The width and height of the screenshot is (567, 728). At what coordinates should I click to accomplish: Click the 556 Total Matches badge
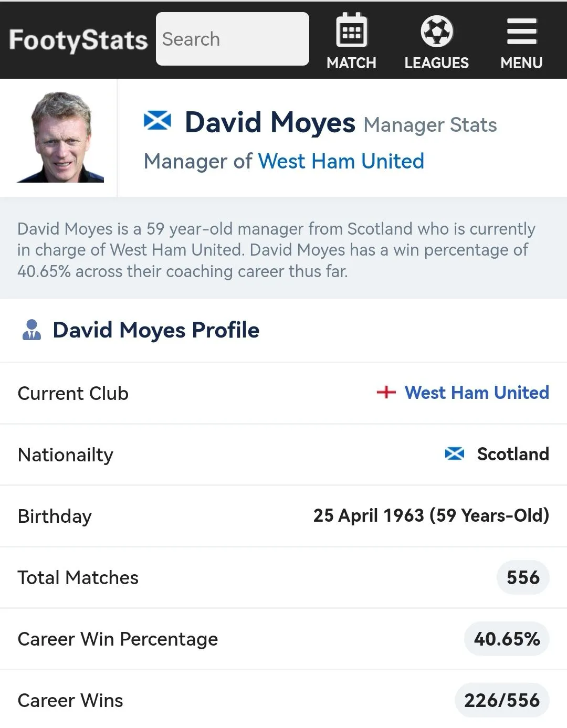(523, 577)
